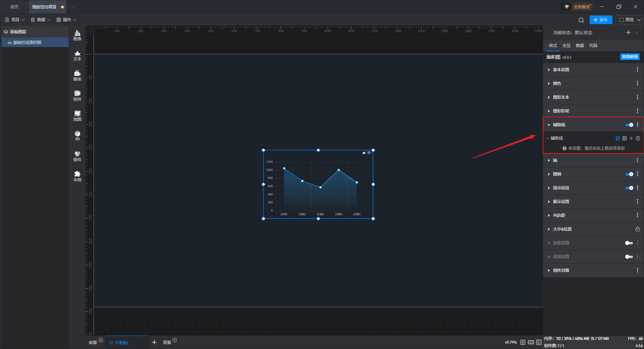Open the 图表 chart components panel
This screenshot has width=644, height=349.
pos(77,35)
